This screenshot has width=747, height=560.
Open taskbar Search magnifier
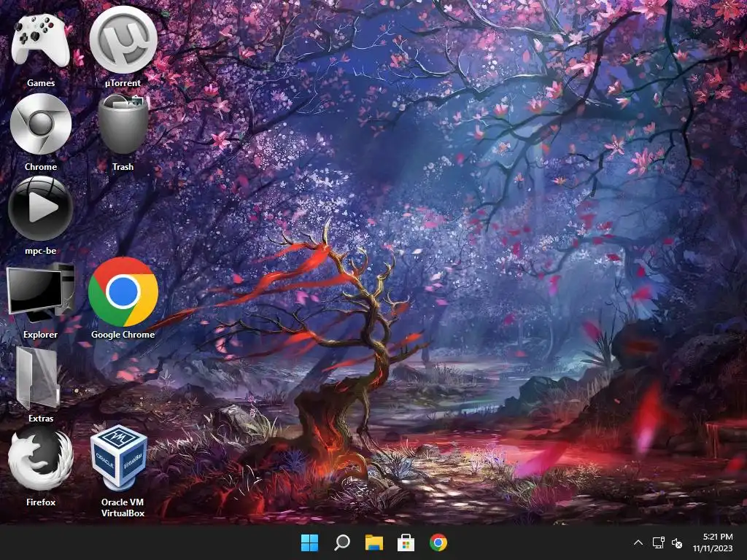[x=342, y=542]
